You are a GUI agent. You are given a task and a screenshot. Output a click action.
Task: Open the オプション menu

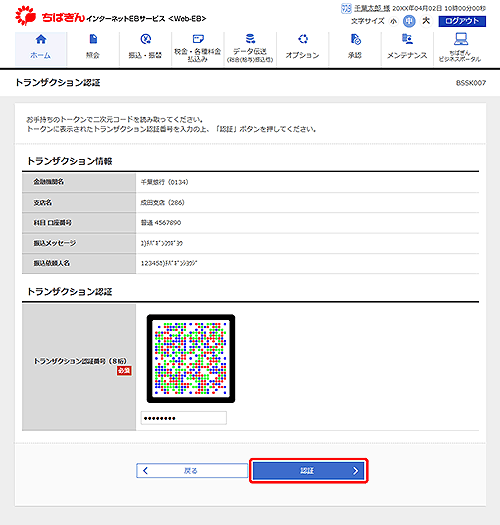click(302, 49)
